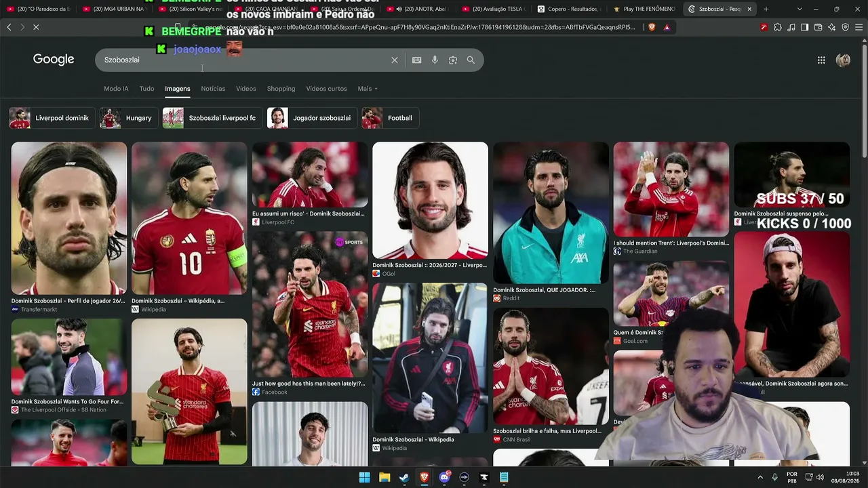Screen dimensions: 868x488
Task: Switch to the 'Copero - Resultados' tab
Action: tap(568, 9)
